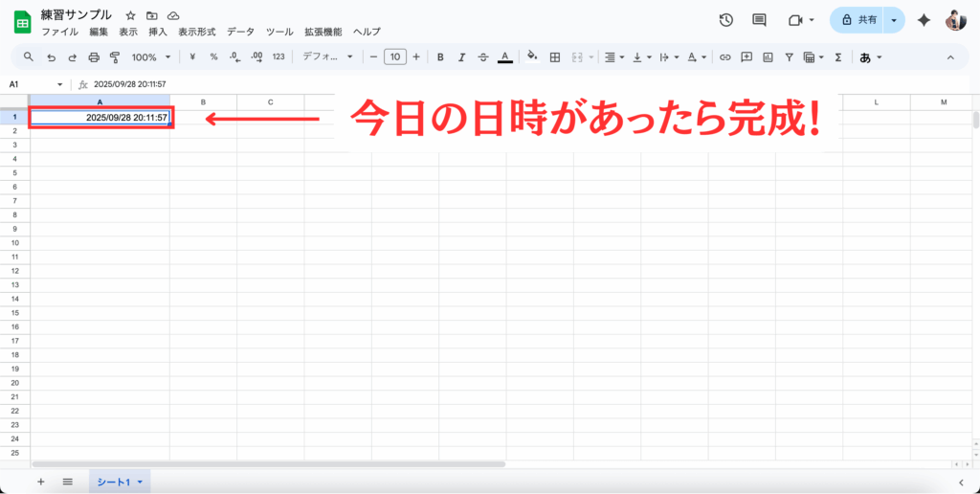Click the A1 name box field
The image size is (980, 494).
29,84
